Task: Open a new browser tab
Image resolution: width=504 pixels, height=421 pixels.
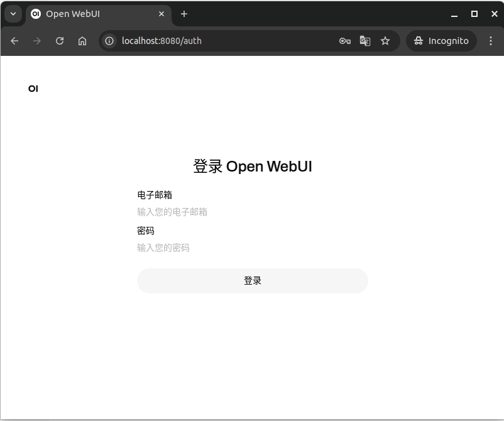Action: pos(184,14)
